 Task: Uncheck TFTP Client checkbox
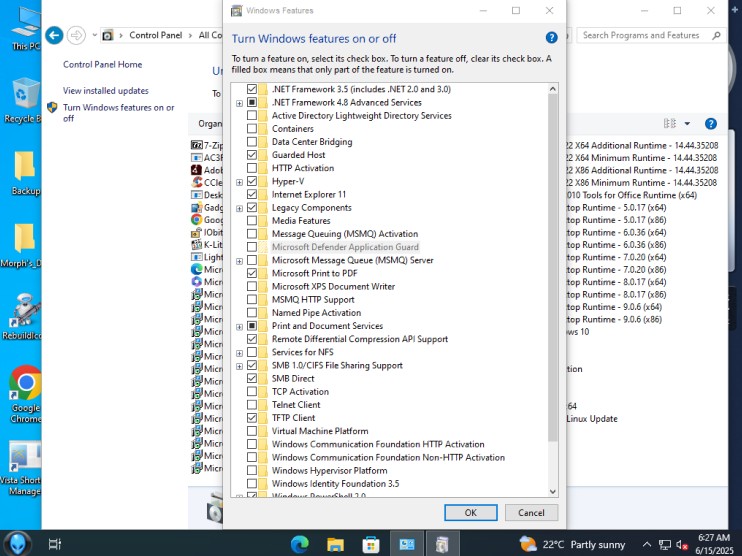pyautogui.click(x=252, y=418)
